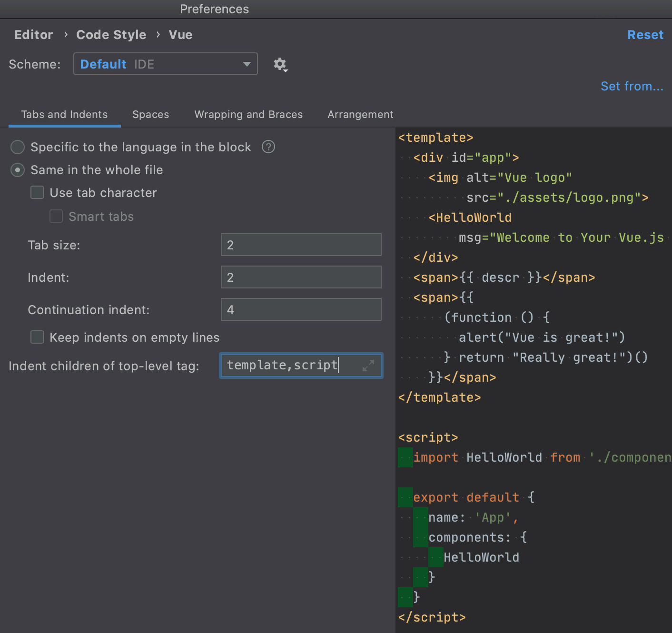Click the Reset link
Image resolution: width=672 pixels, height=633 pixels.
click(x=645, y=34)
